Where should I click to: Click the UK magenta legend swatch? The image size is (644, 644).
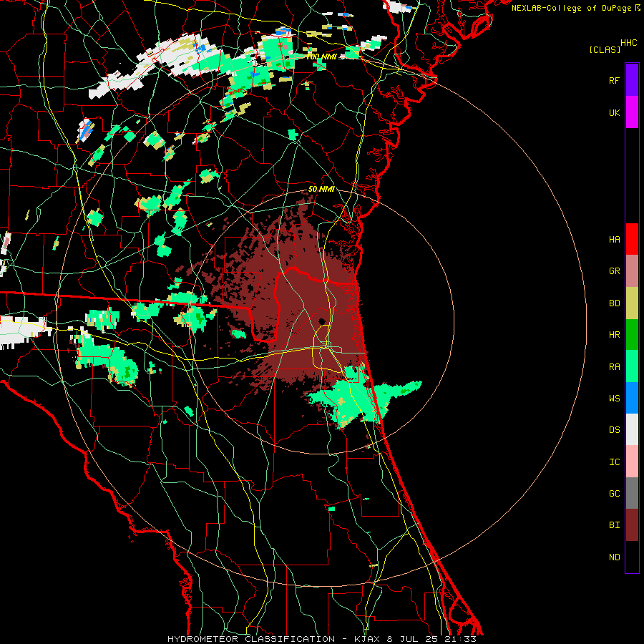point(632,112)
